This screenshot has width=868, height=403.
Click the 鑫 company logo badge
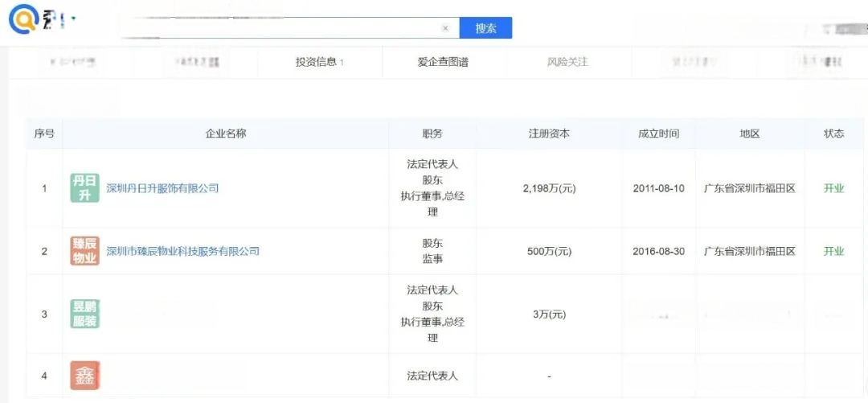click(x=84, y=376)
